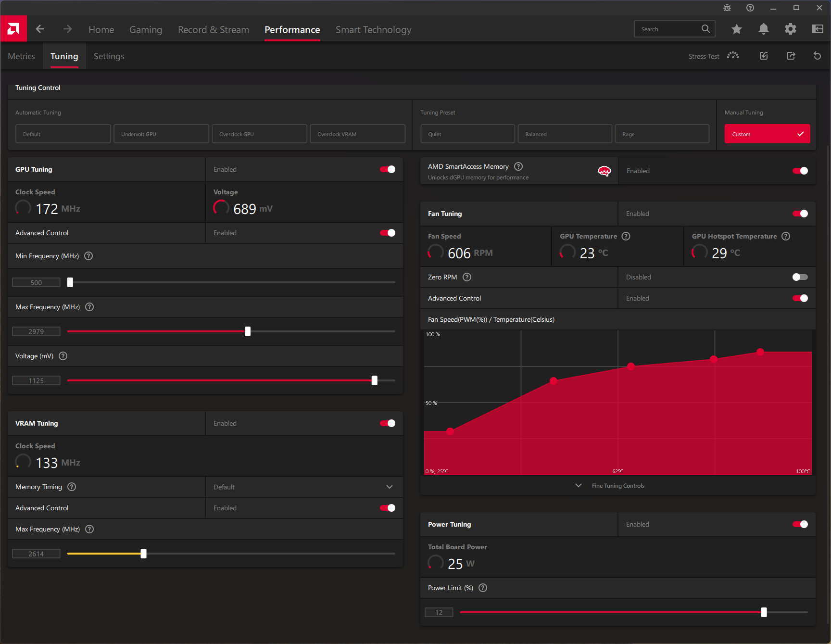Show help for Min Frequency (MHz)
Screen dimensions: 831x644
(88, 256)
